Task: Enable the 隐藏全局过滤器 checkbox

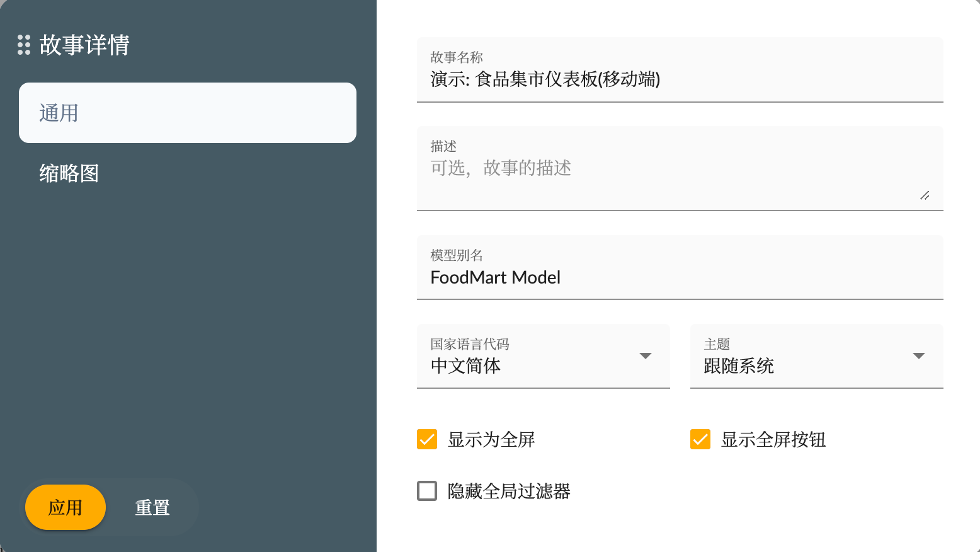Action: coord(426,491)
